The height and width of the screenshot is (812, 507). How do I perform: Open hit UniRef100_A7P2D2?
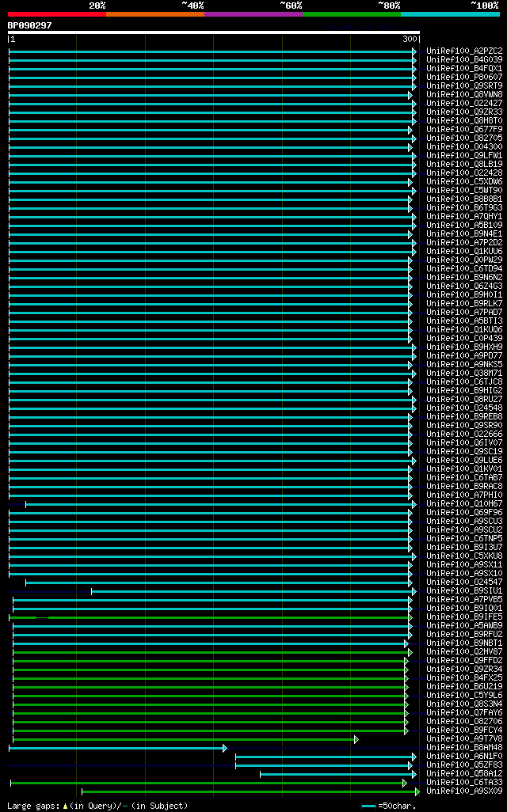click(x=464, y=243)
